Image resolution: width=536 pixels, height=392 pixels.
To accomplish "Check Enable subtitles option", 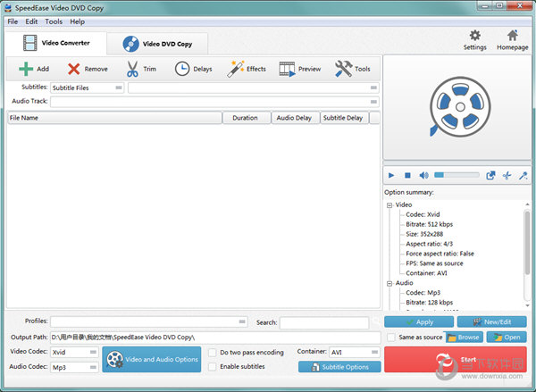I will point(213,367).
